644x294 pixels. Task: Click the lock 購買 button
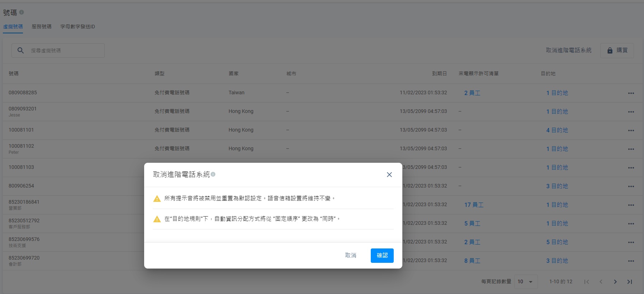[617, 51]
